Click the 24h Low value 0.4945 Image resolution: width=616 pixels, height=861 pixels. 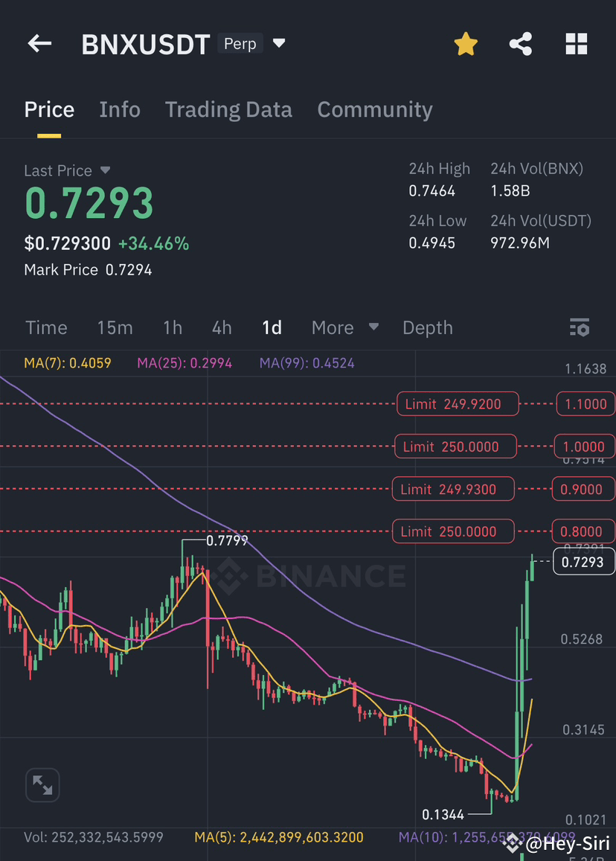tap(432, 243)
